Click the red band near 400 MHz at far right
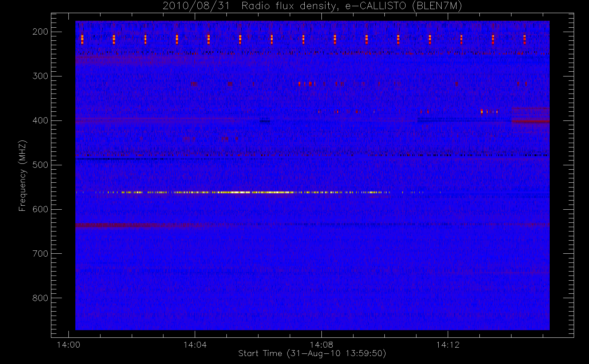The height and width of the screenshot is (364, 589). click(x=530, y=121)
